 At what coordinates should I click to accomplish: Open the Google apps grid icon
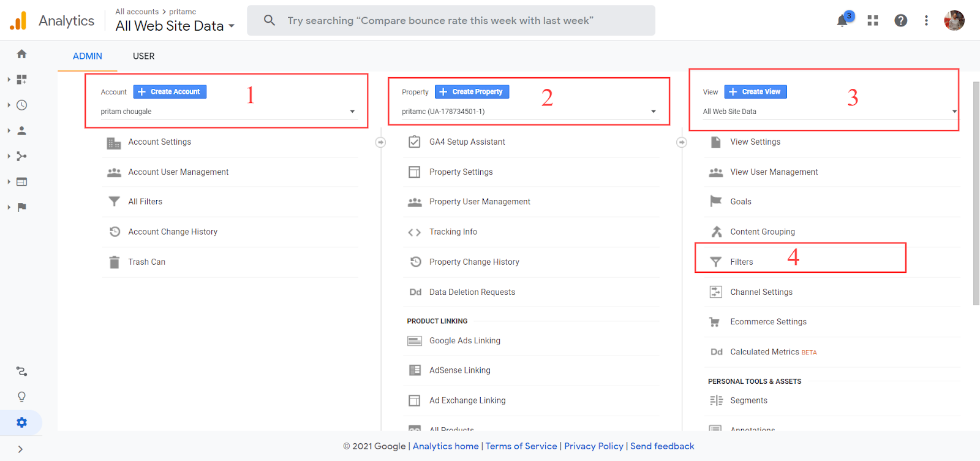(873, 21)
